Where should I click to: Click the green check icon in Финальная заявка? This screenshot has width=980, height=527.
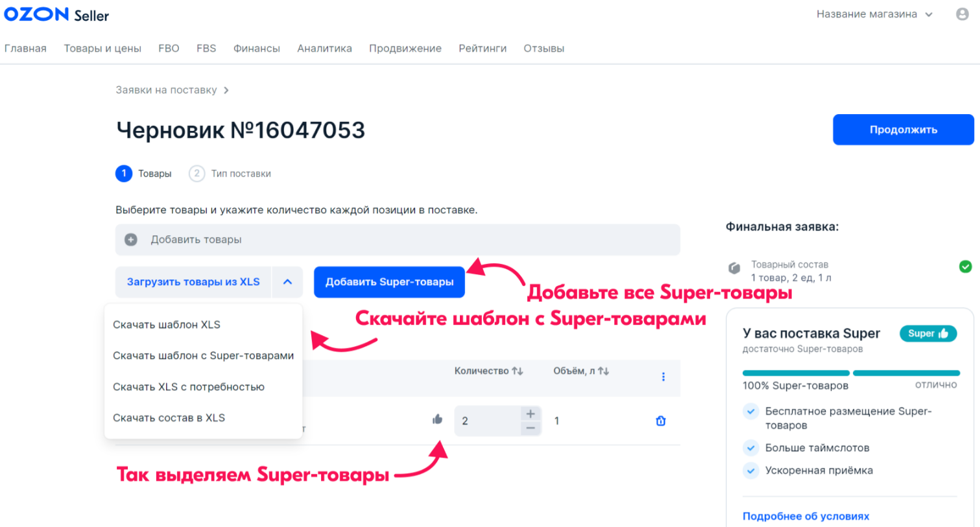(966, 266)
